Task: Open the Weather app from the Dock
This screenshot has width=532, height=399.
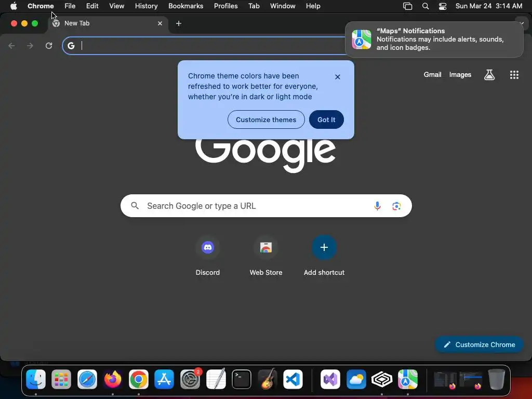Action: pyautogui.click(x=356, y=379)
